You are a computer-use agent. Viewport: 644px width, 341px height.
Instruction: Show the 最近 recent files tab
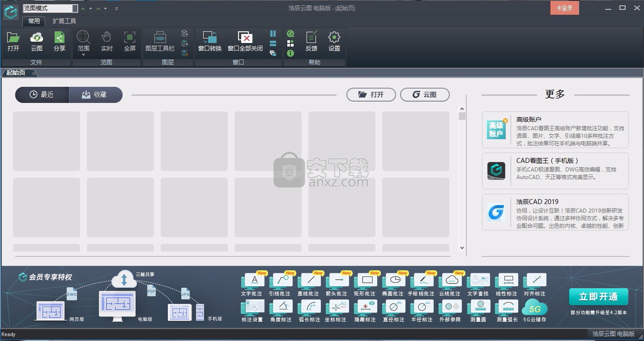pyautogui.click(x=42, y=94)
